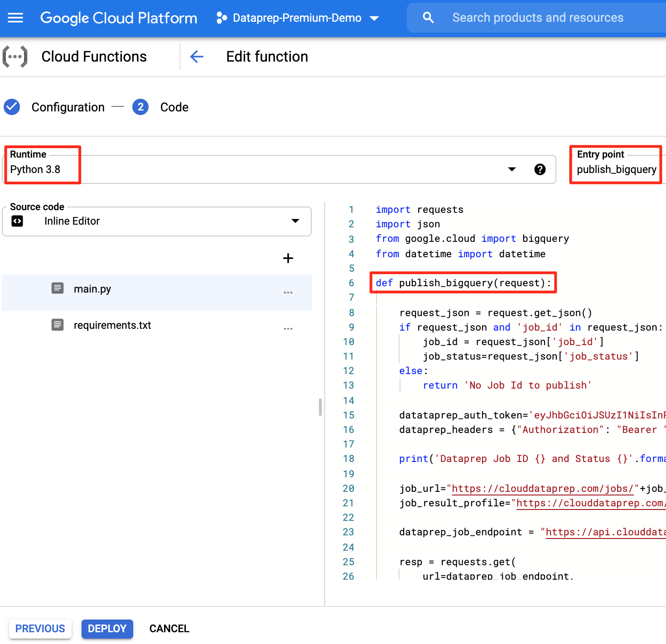Open the navigation hamburger menu
666x644 pixels.
15,18
